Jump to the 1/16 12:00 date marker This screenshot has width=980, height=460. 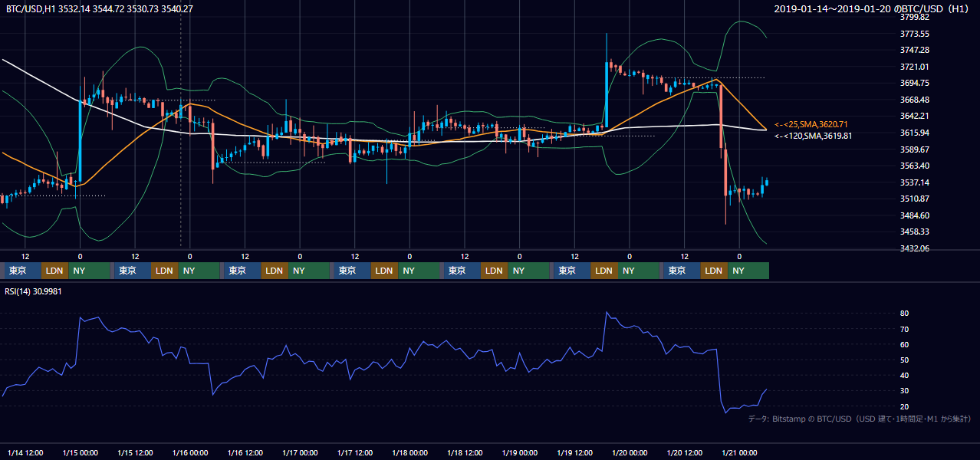click(x=245, y=453)
